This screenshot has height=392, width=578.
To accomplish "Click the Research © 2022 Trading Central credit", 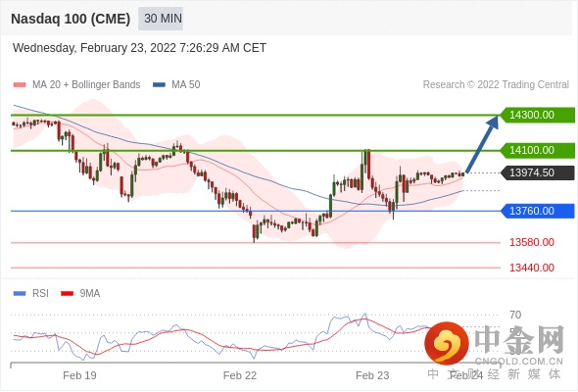I will click(x=496, y=85).
